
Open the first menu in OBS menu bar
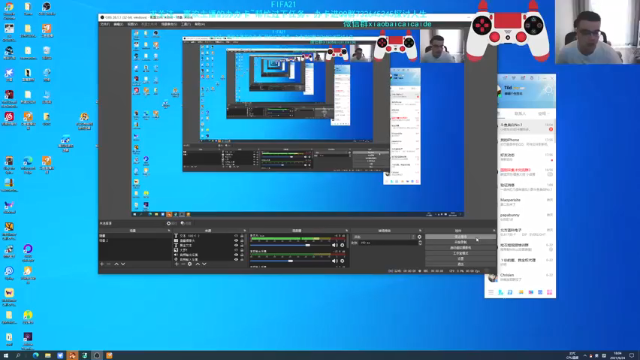tap(105, 24)
